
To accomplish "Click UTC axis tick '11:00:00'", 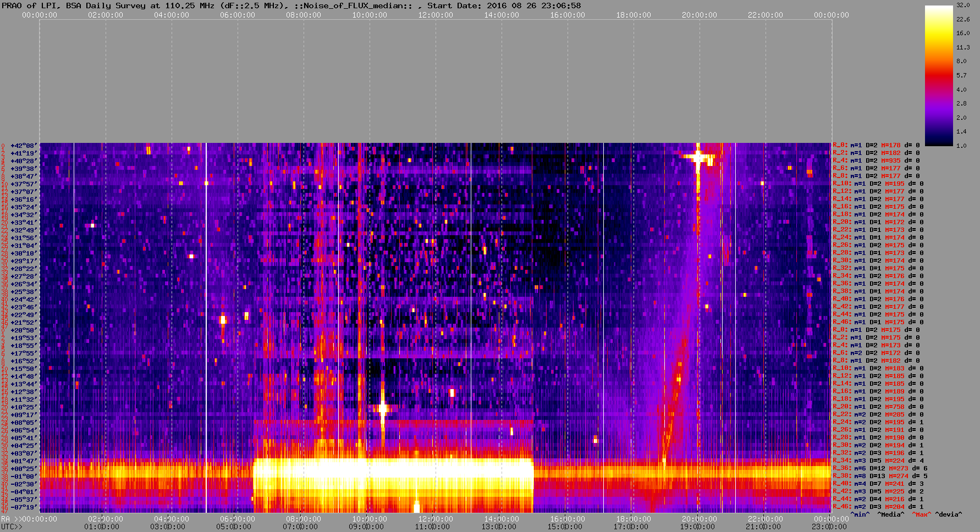I will (432, 527).
